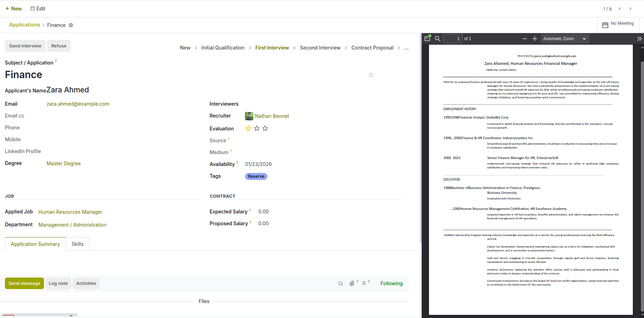
Task: Click the PDF page number field
Action: [x=453, y=39]
